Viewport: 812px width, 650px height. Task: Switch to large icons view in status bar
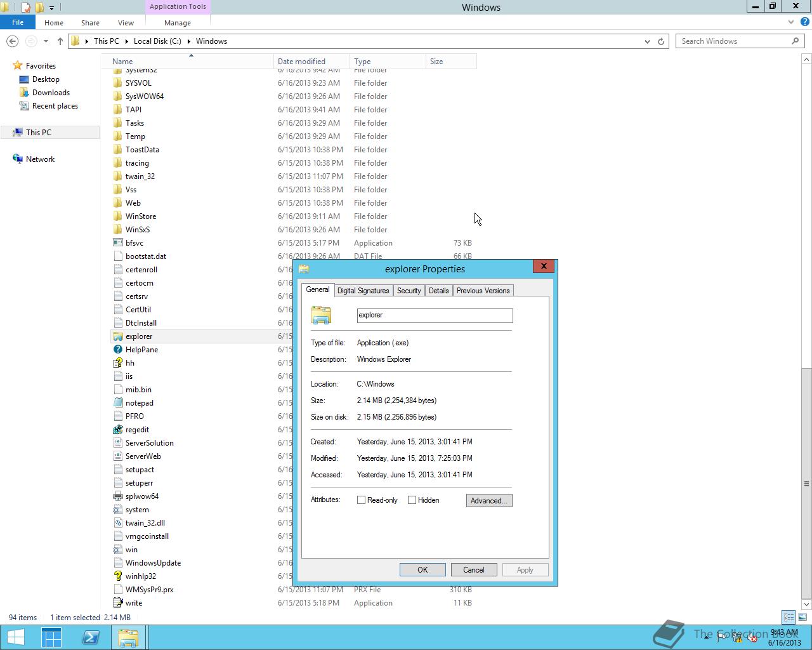tap(802, 617)
